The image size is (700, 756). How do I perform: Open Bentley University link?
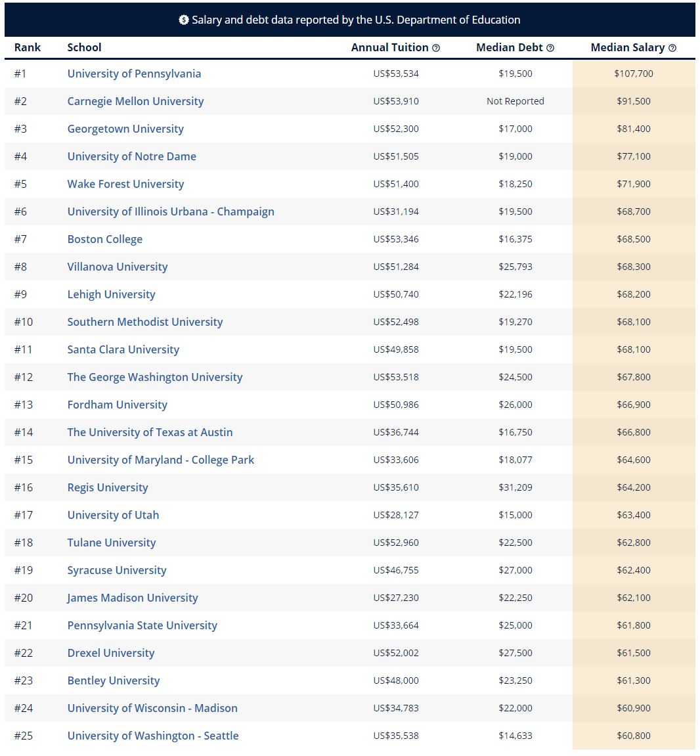pos(114,680)
